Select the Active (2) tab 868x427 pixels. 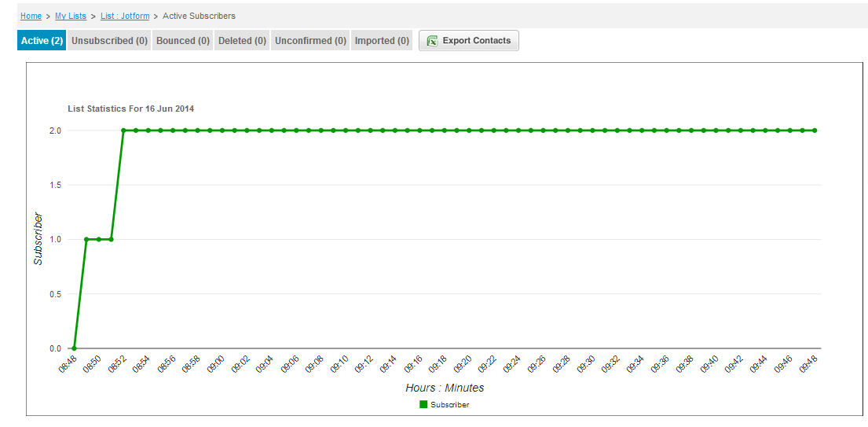pos(42,41)
